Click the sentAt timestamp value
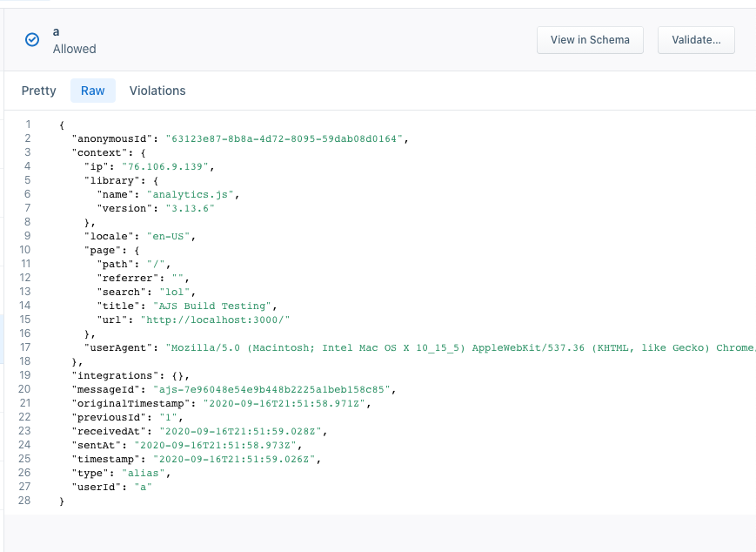756x552 pixels. (x=216, y=446)
